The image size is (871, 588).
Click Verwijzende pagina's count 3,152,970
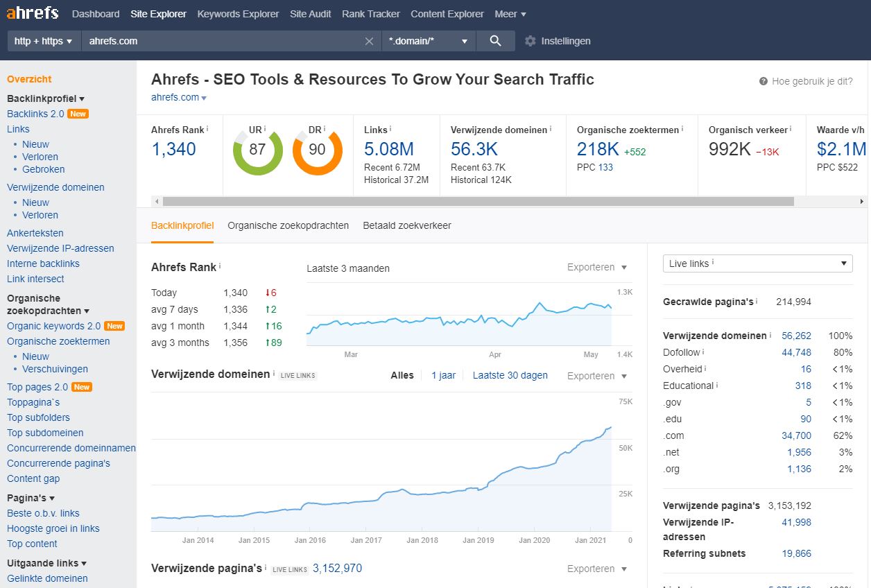(x=337, y=569)
